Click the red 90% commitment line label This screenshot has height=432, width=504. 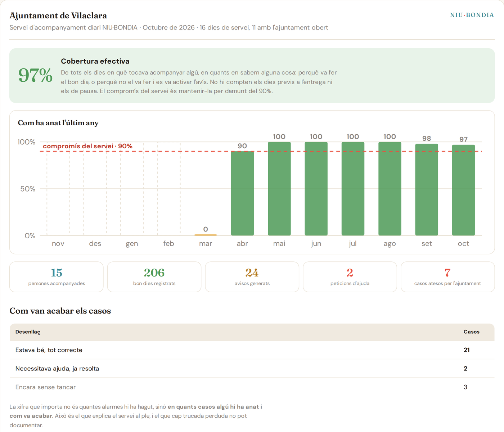[87, 146]
